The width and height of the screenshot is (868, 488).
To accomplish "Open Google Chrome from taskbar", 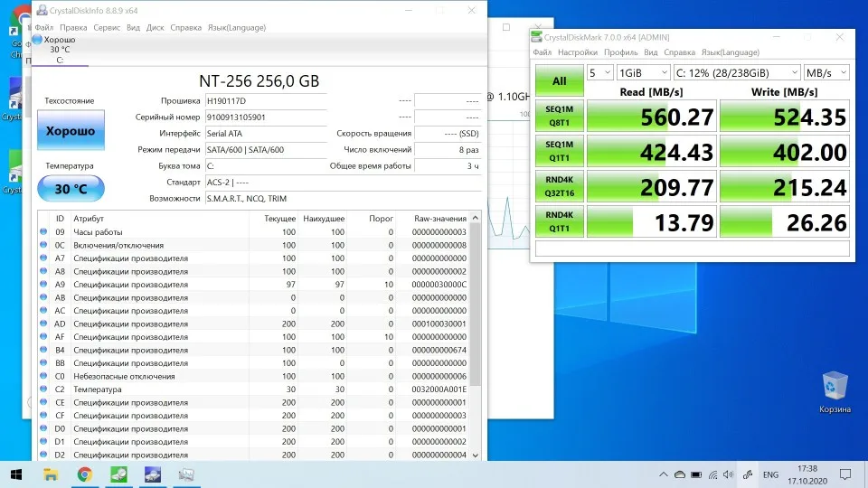I will pyautogui.click(x=85, y=474).
